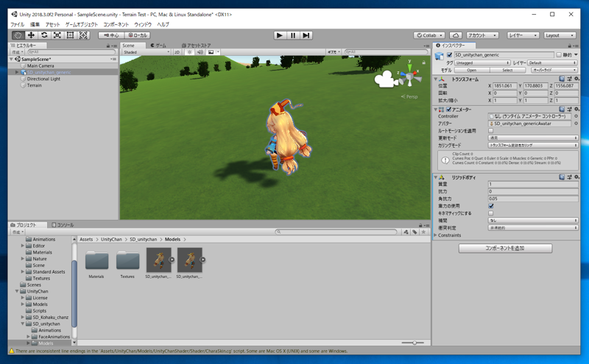The width and height of the screenshot is (589, 364).
Task: Toggle SD_unitychan_generic active checkbox
Action: [x=449, y=55]
